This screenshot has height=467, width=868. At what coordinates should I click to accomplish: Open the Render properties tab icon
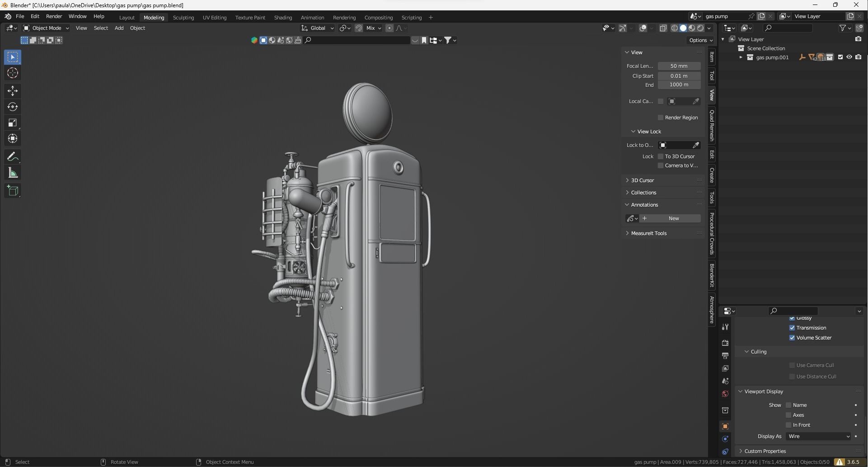click(x=725, y=343)
